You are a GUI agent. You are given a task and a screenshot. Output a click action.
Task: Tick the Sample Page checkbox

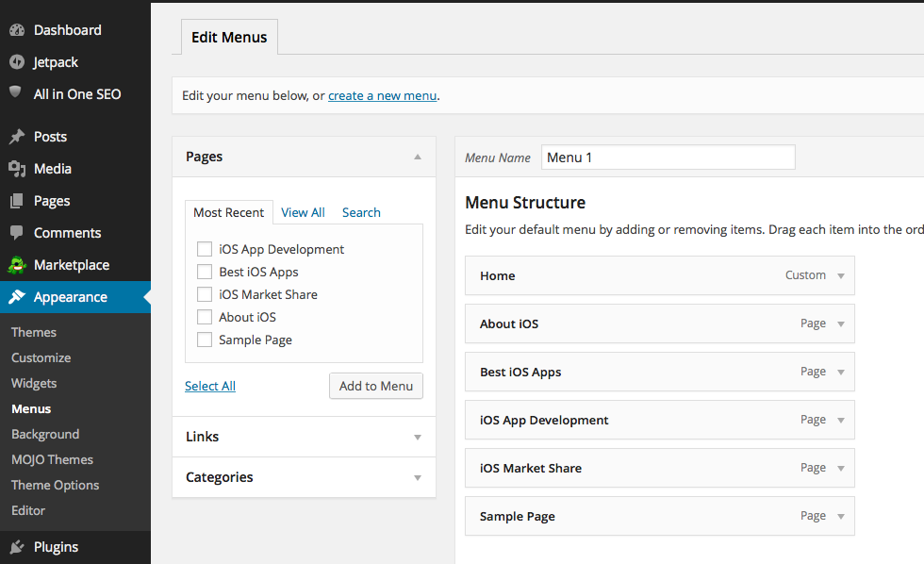coord(205,340)
